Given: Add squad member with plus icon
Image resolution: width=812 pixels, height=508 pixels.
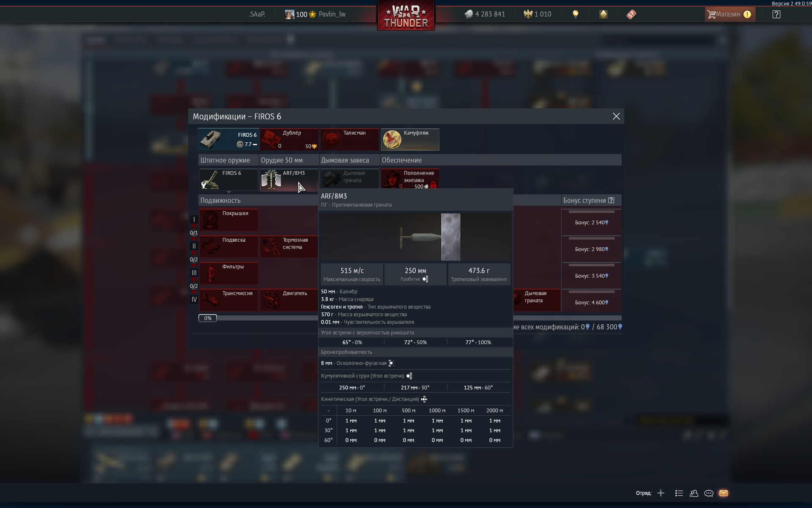Looking at the screenshot, I should 661,493.
